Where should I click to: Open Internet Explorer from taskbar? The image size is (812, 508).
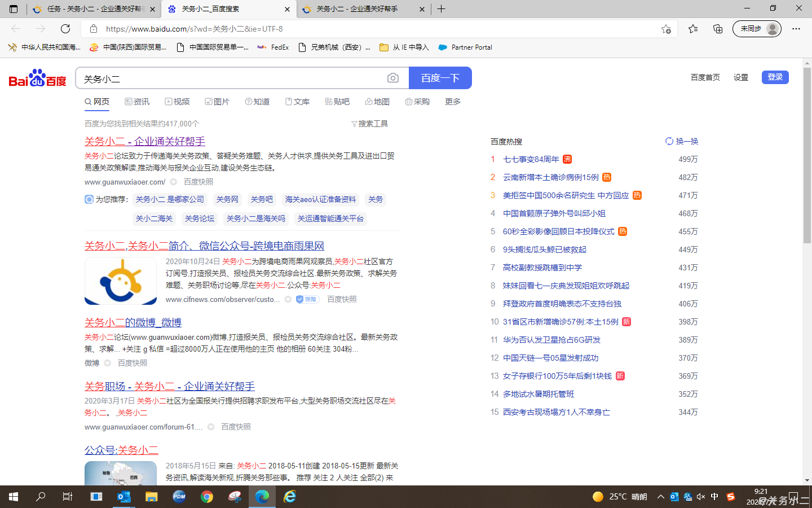click(290, 497)
